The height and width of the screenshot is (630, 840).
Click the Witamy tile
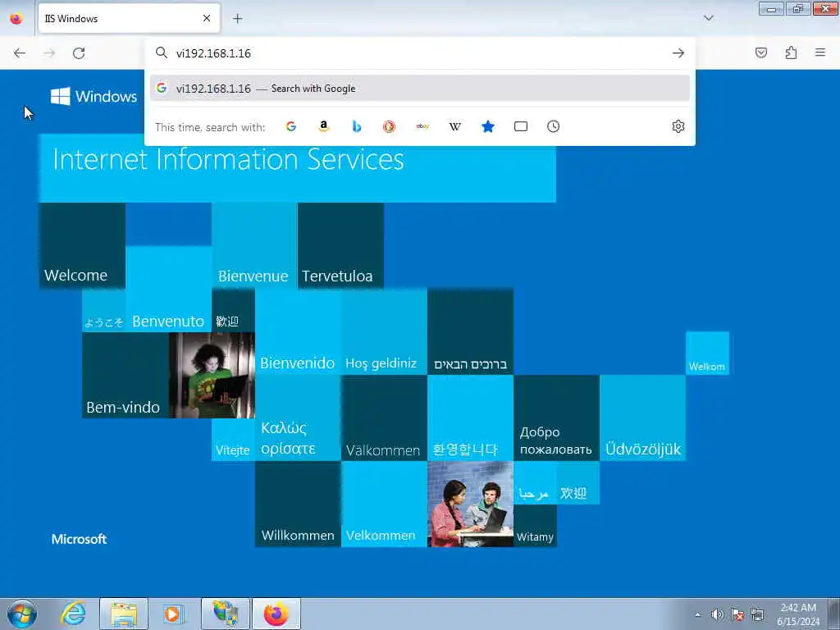click(535, 526)
